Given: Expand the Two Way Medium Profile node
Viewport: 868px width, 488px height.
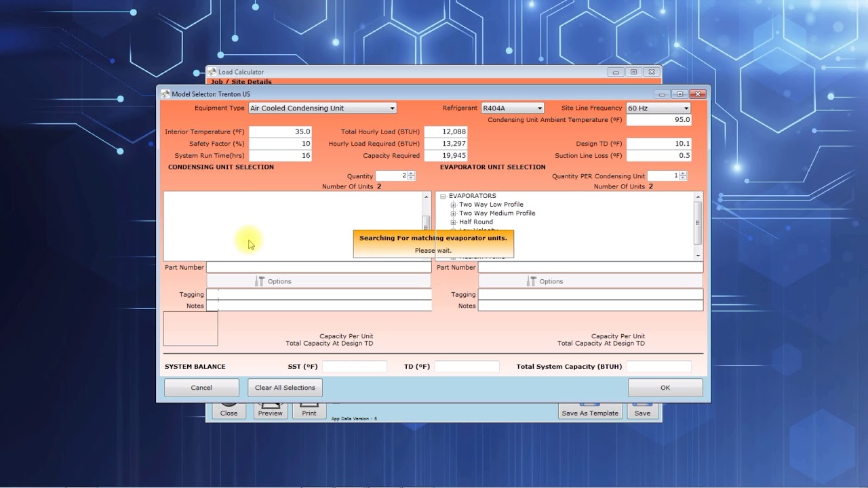Looking at the screenshot, I should (x=453, y=213).
